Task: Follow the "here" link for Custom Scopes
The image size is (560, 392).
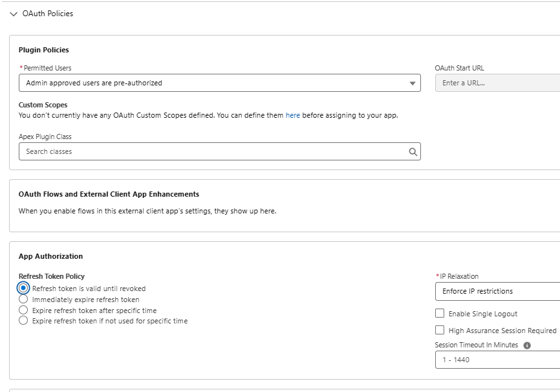Action: coord(293,115)
